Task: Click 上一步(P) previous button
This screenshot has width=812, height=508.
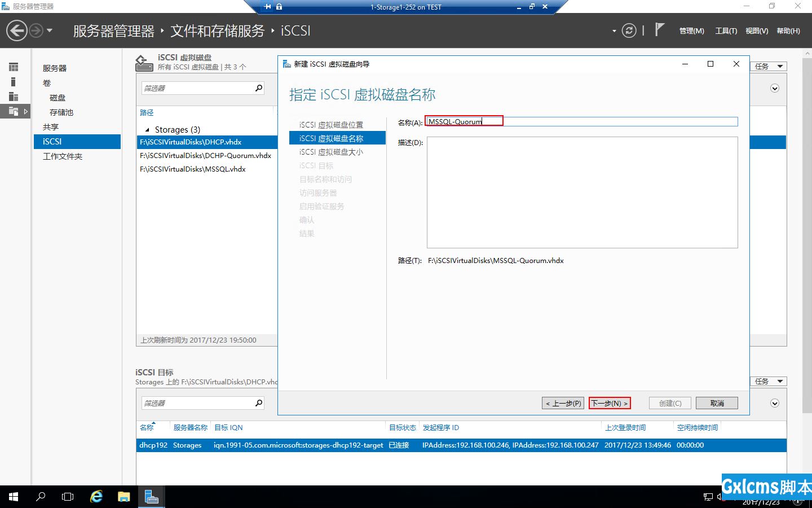Action: tap(563, 403)
